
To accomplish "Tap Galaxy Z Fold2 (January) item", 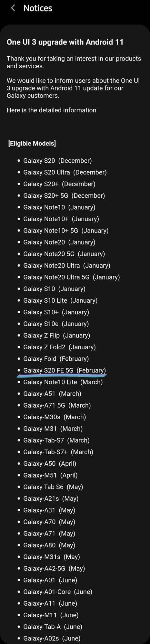I will tap(59, 347).
